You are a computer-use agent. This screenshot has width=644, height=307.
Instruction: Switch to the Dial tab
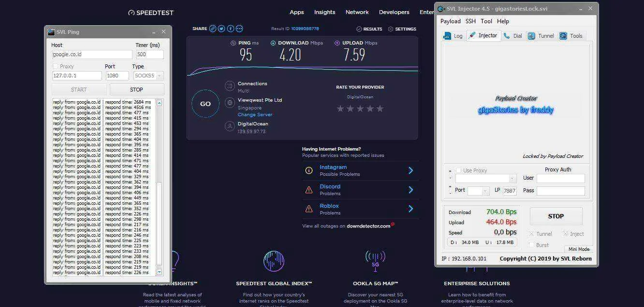[513, 36]
